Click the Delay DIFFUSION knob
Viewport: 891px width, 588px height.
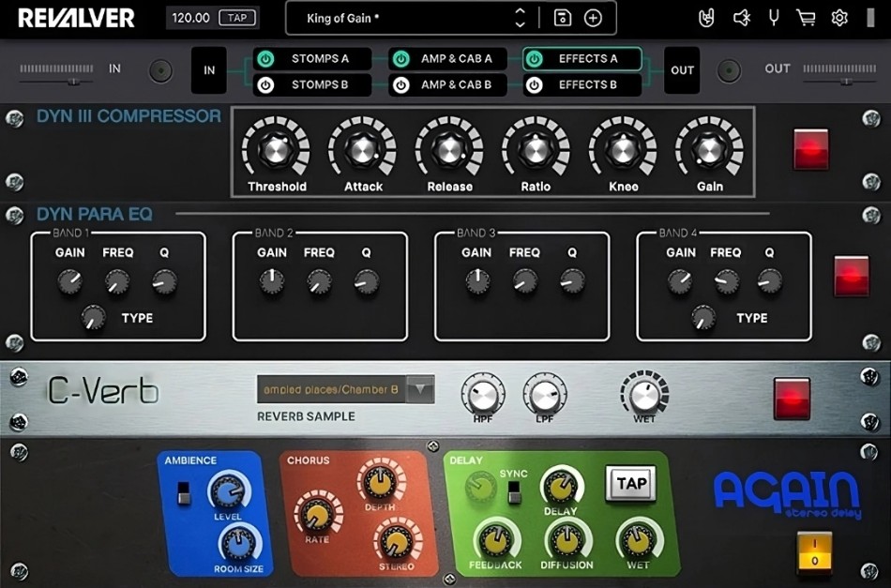[566, 539]
